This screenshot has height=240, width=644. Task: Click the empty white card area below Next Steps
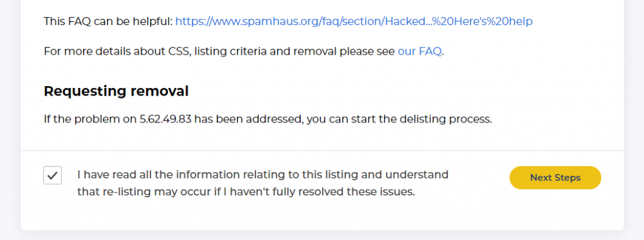555,211
